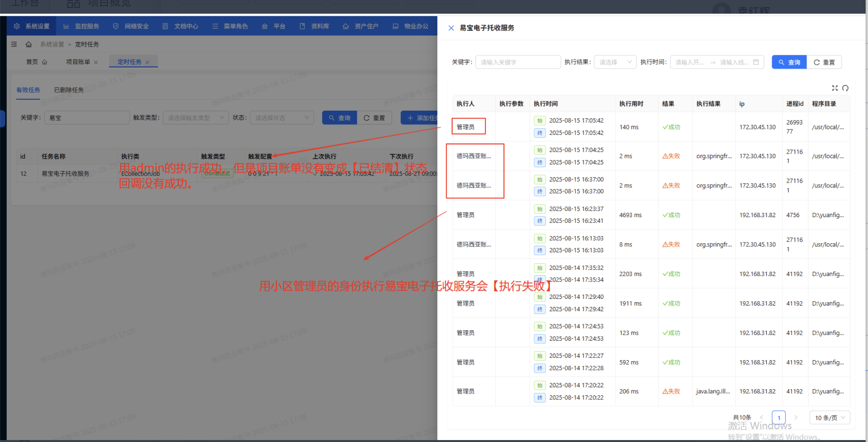Click the table refresh icon above table

(845, 88)
